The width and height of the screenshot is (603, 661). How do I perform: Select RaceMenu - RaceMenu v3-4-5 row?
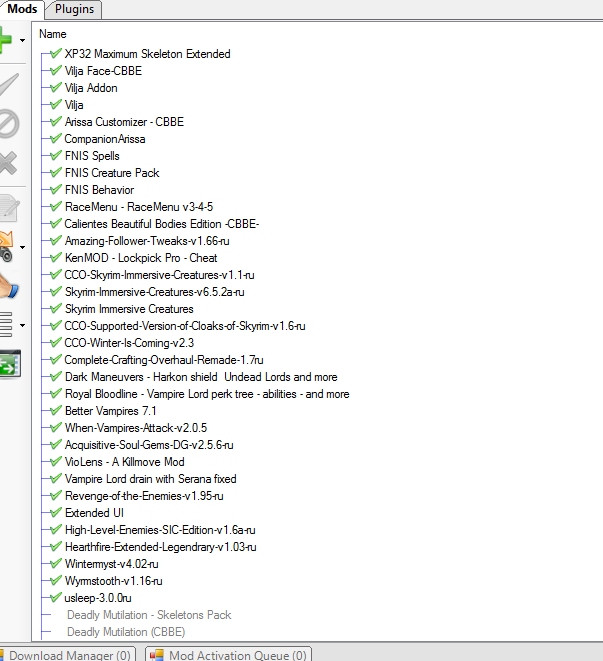pyautogui.click(x=139, y=207)
